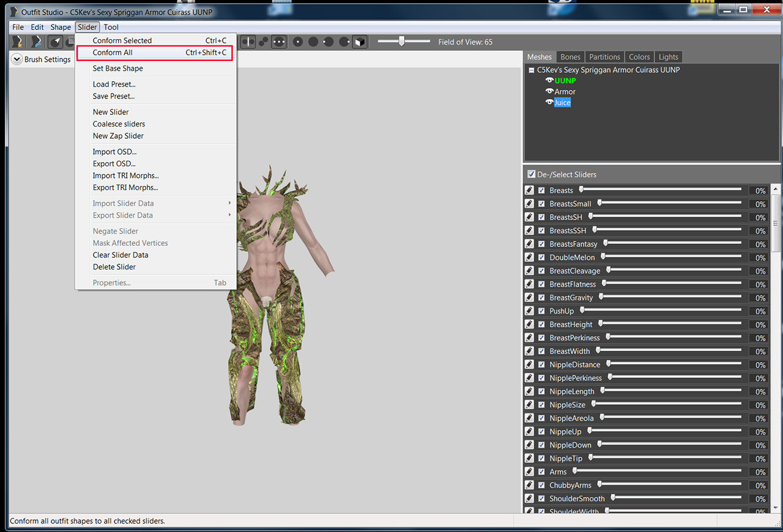Choose Delete Slider menu entry
This screenshot has height=532, width=783.
[155, 267]
